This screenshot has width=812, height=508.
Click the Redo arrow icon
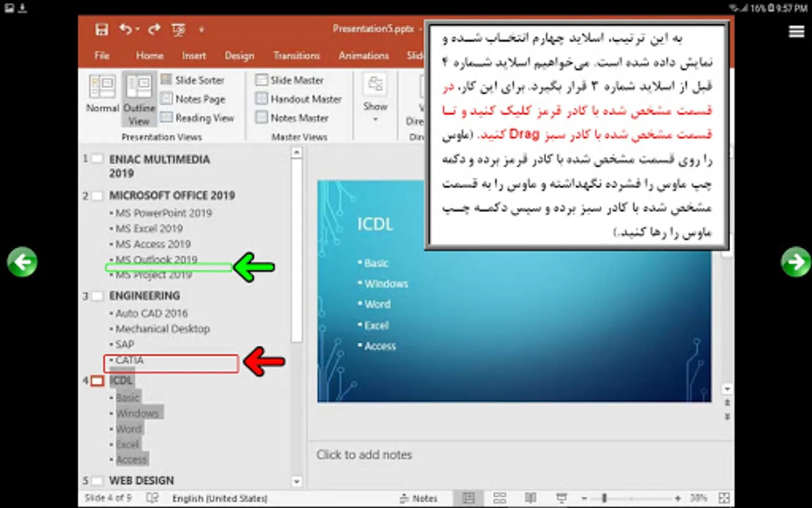tap(154, 29)
